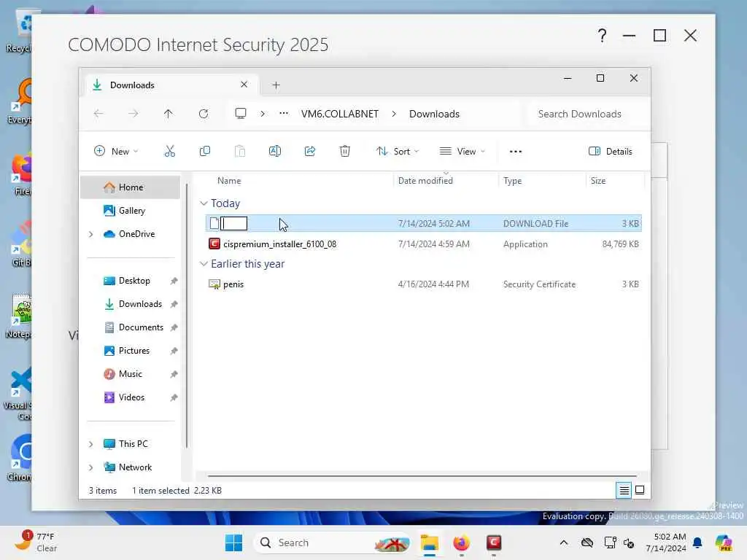Expand OneDrive in navigation pane

91,234
